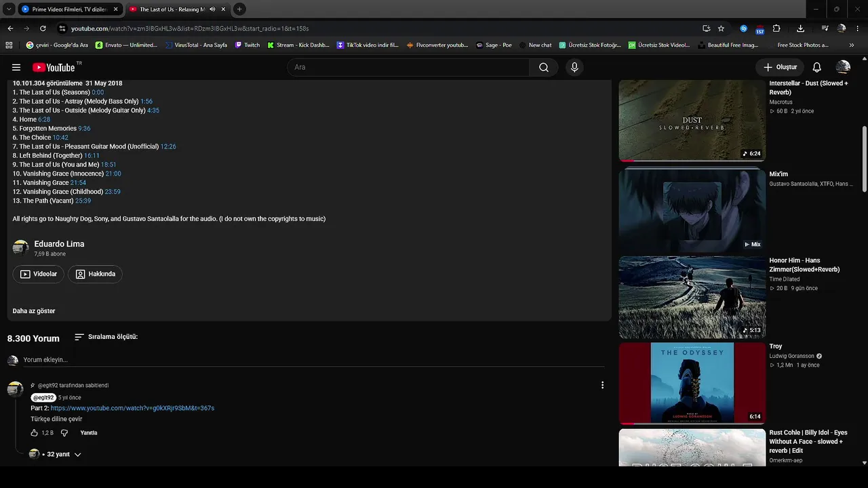Screen dimensions: 868x488
Task: Open the VirusTotal - Ana Sayfa bookmark
Action: 195,45
